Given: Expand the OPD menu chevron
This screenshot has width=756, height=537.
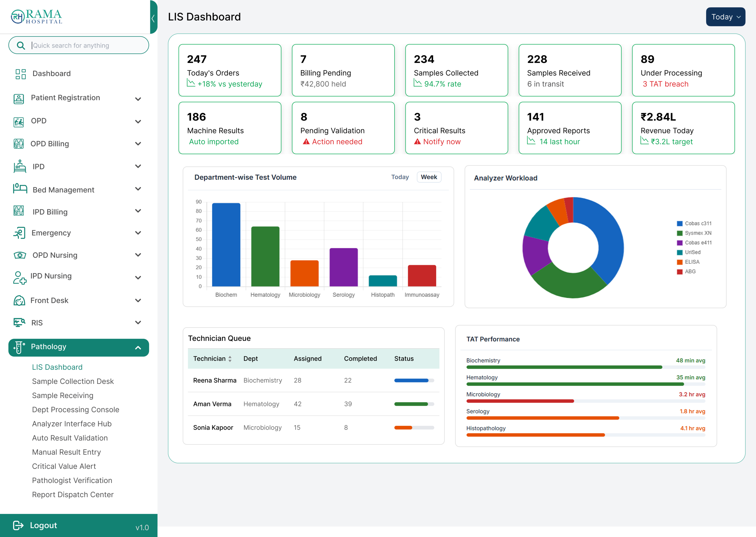Looking at the screenshot, I should click(x=138, y=122).
